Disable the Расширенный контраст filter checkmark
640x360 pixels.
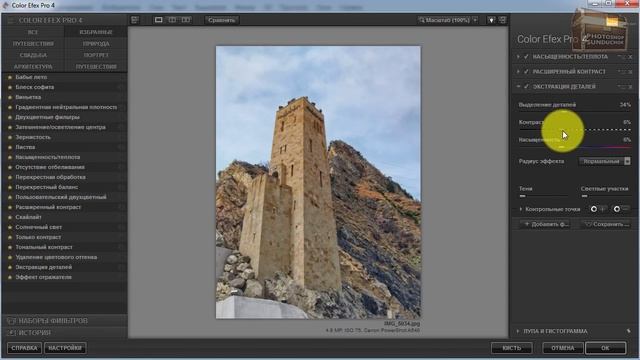point(526,72)
